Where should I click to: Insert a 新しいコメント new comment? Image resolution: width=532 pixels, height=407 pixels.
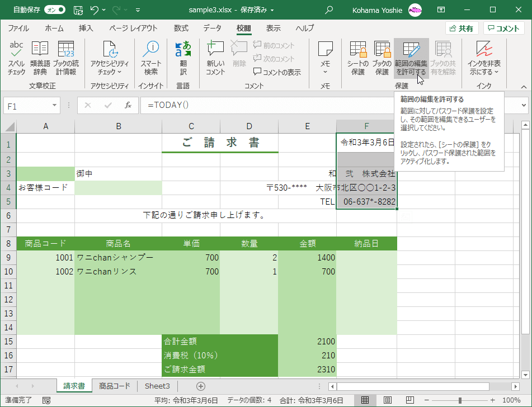pyautogui.click(x=215, y=56)
